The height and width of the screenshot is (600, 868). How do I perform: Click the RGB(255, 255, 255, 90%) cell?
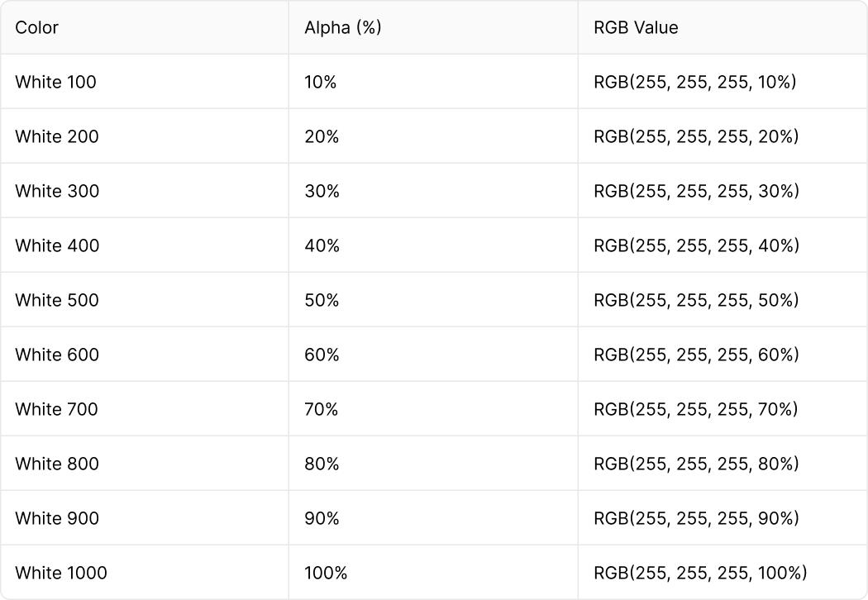coord(696,518)
